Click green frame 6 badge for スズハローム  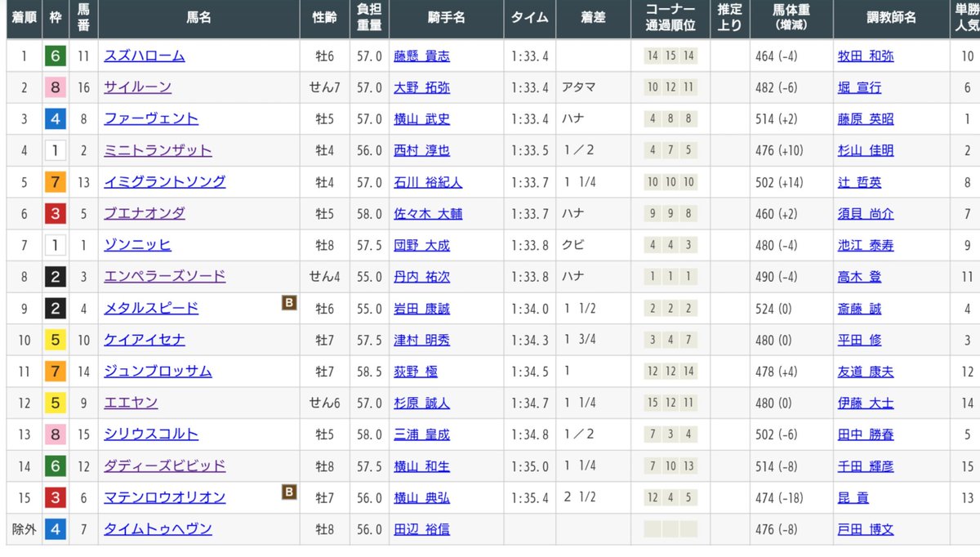(x=55, y=56)
